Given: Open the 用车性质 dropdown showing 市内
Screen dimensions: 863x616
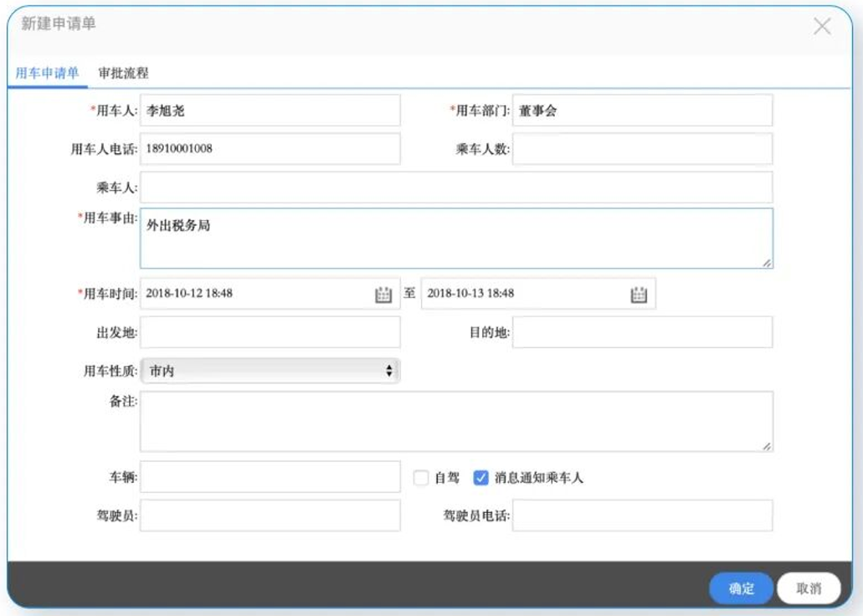Looking at the screenshot, I should 270,371.
